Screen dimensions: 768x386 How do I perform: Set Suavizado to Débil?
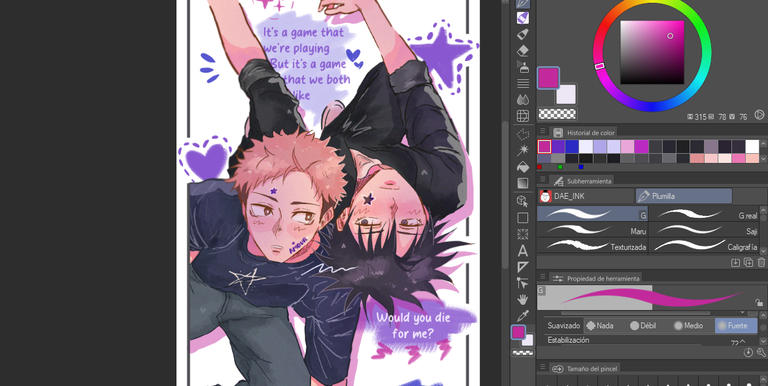point(645,326)
